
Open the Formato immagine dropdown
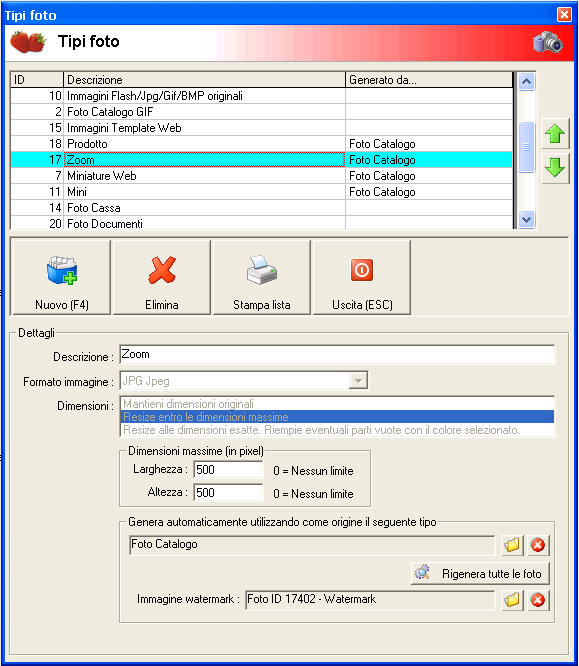click(359, 381)
